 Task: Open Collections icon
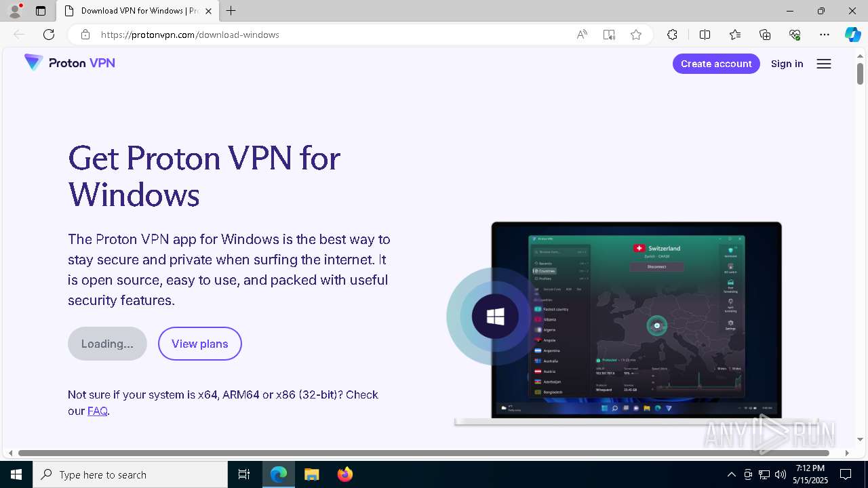pos(765,35)
